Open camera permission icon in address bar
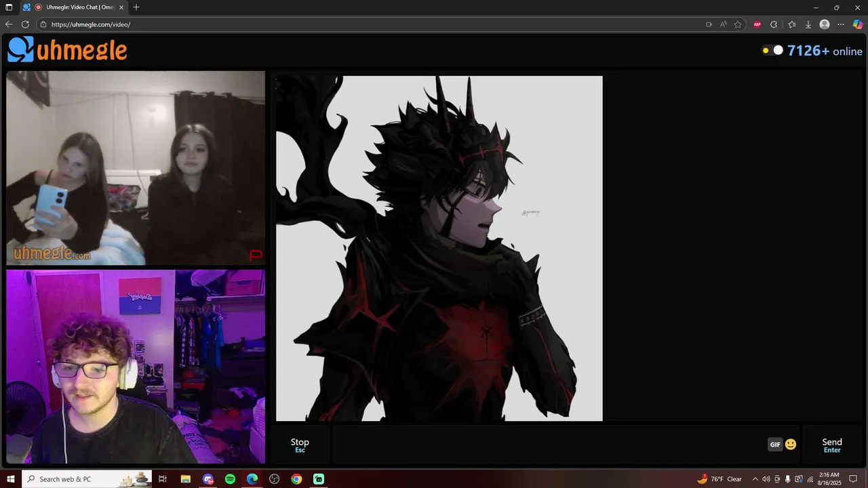Image resolution: width=868 pixels, height=488 pixels. [709, 24]
